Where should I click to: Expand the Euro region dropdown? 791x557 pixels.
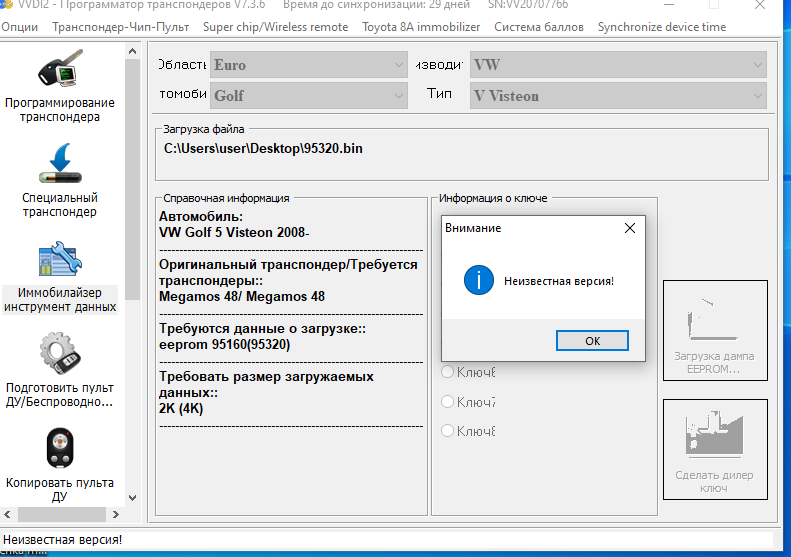tap(309, 65)
